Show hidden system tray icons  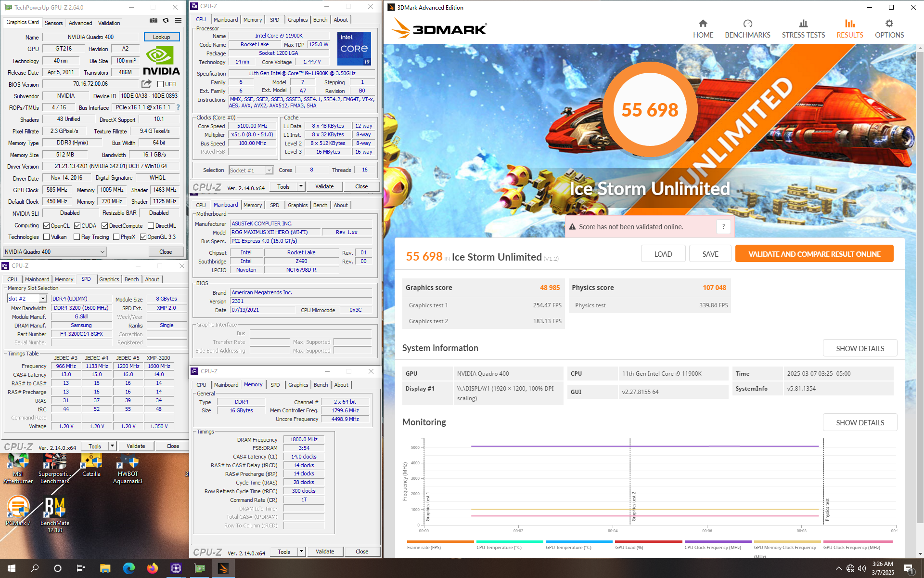838,568
